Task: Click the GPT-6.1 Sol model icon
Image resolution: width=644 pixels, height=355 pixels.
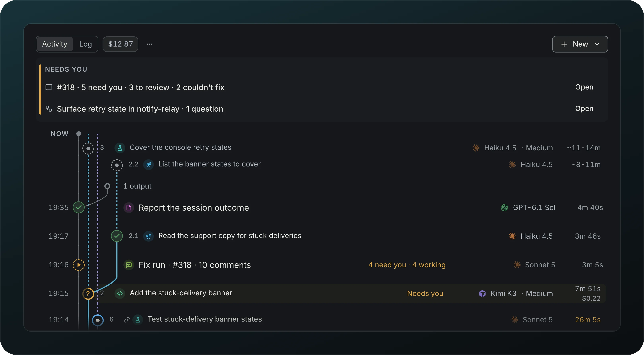Action: tap(504, 208)
